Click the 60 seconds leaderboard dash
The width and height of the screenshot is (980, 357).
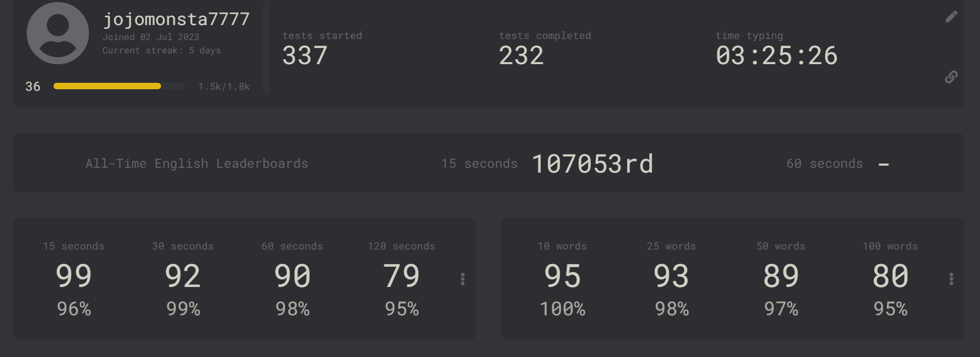[x=884, y=164]
